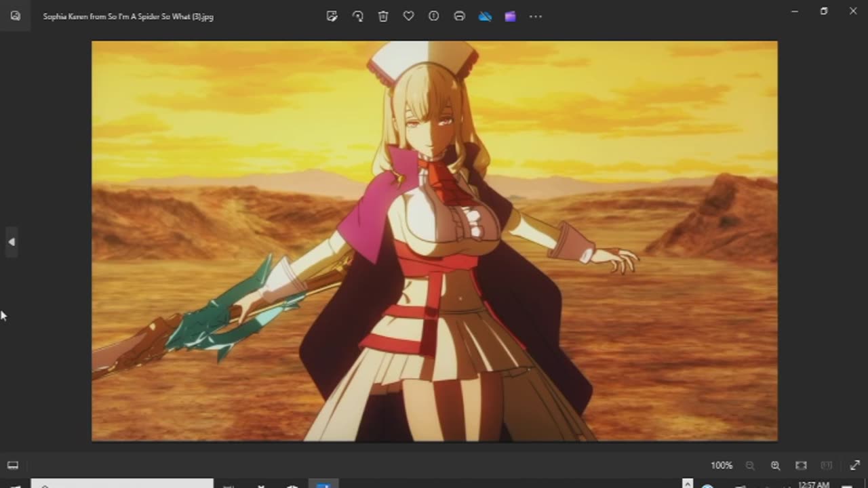
Task: Click the Edit image icon
Action: click(x=332, y=16)
